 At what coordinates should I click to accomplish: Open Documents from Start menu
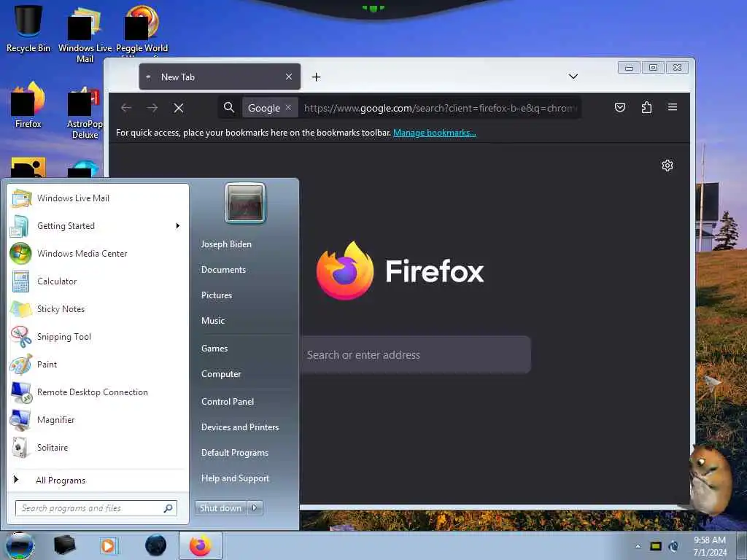point(223,270)
